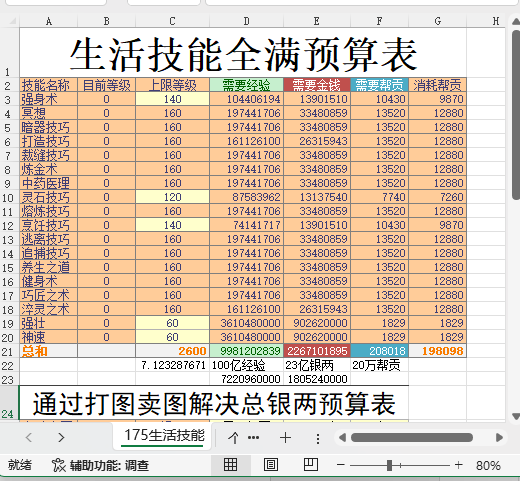This screenshot has width=520, height=481.
Task: Click the 208018 total cell
Action: (x=380, y=351)
